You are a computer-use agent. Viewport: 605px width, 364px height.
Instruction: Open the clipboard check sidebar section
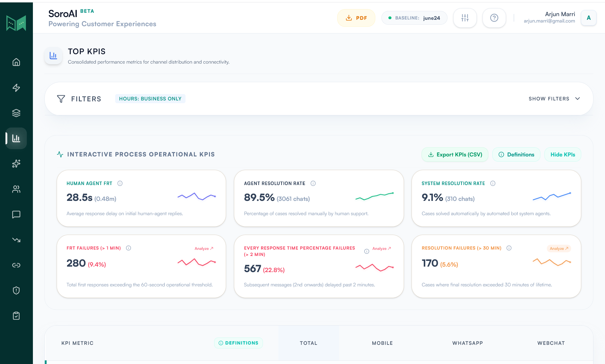coord(16,316)
